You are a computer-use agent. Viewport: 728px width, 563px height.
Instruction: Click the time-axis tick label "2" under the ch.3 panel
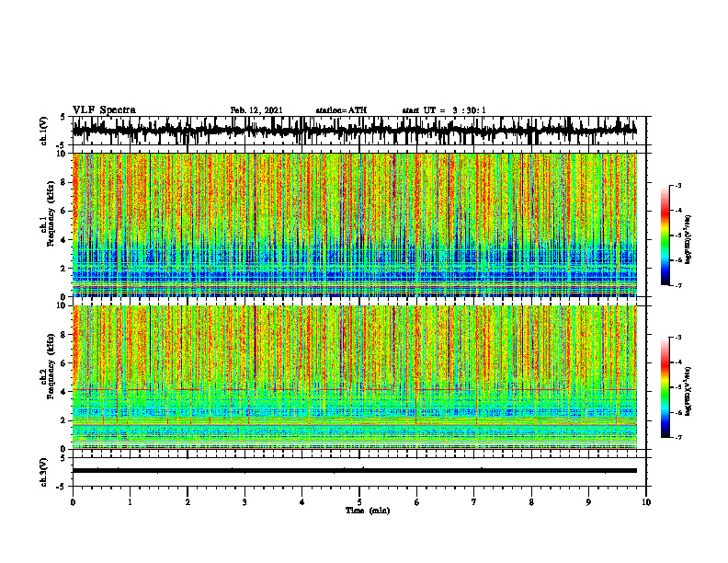click(x=188, y=502)
